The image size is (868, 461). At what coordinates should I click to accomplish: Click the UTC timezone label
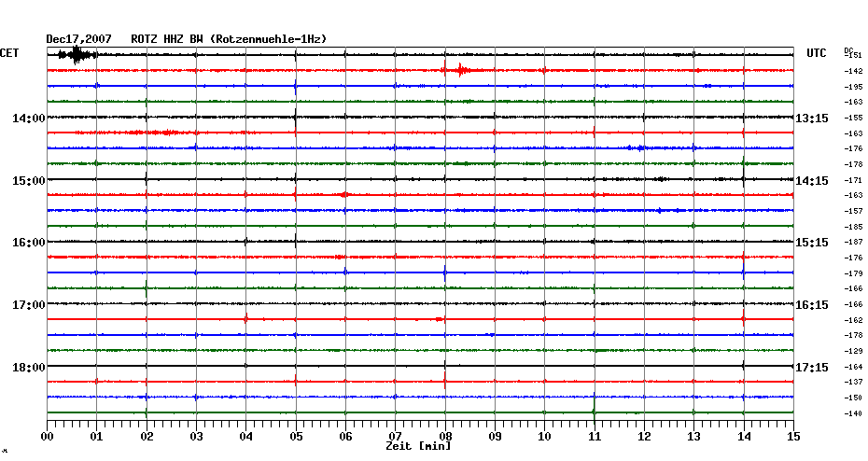point(817,53)
